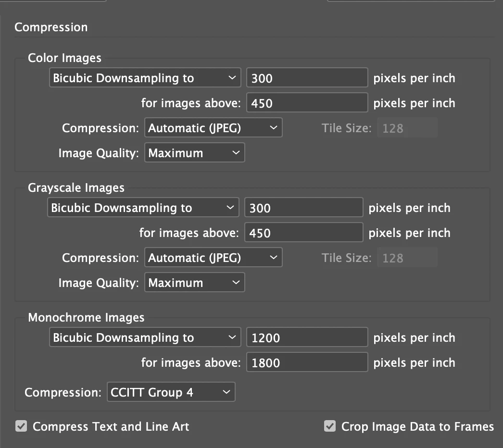The image size is (503, 448).
Task: Click Color Images 'for images above' 450 field
Action: 307,103
